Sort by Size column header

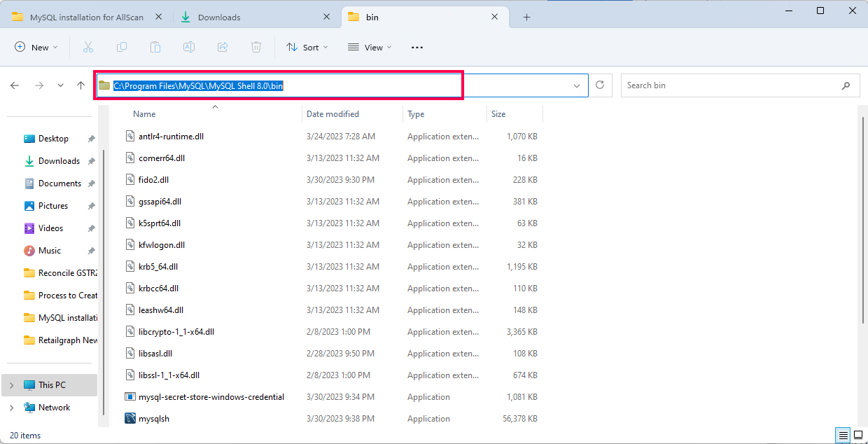[498, 114]
